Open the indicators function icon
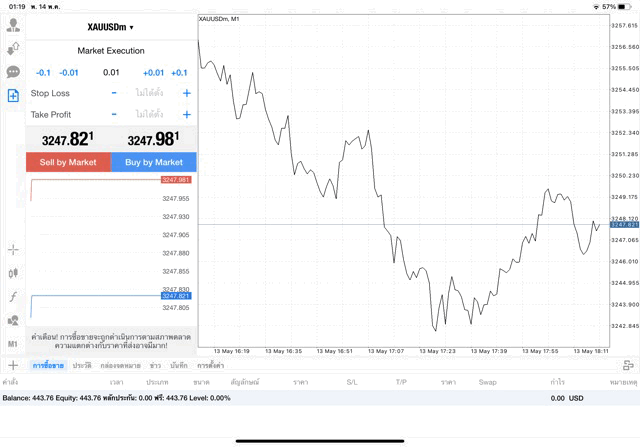 click(x=13, y=297)
